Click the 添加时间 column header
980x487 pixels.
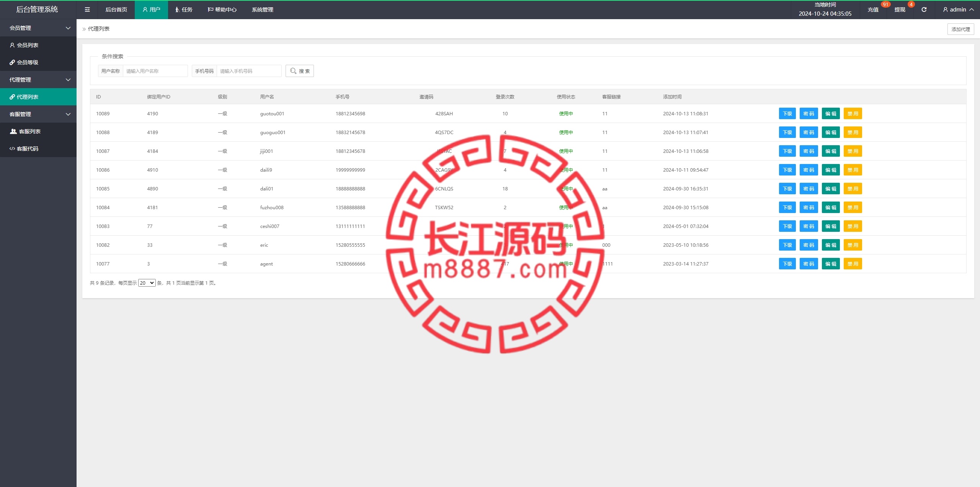click(672, 97)
